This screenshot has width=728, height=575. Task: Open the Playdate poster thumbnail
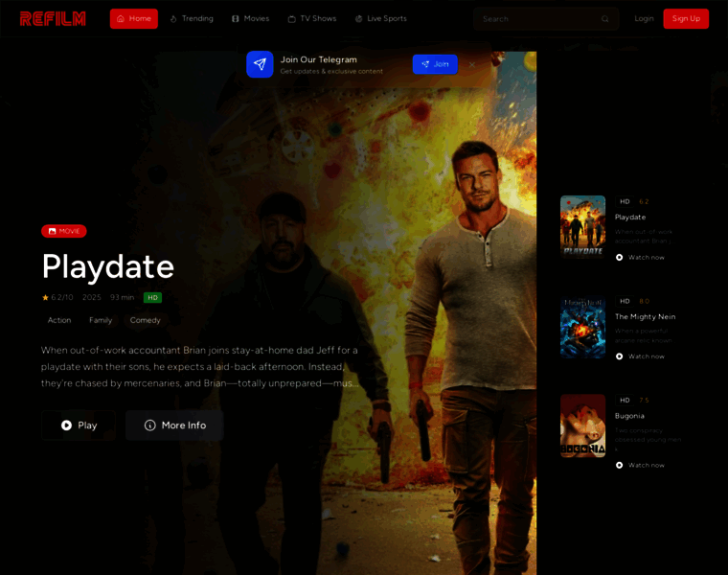pos(582,227)
